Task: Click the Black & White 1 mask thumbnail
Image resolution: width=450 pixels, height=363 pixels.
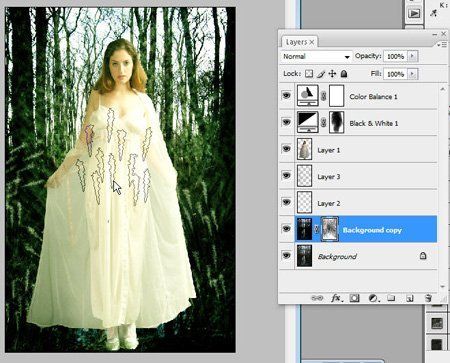Action: tap(336, 123)
